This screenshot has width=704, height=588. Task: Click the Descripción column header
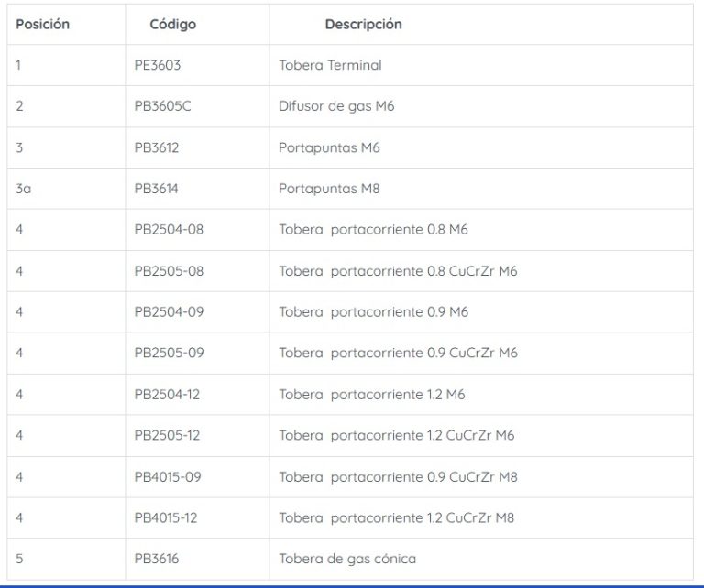click(x=363, y=25)
